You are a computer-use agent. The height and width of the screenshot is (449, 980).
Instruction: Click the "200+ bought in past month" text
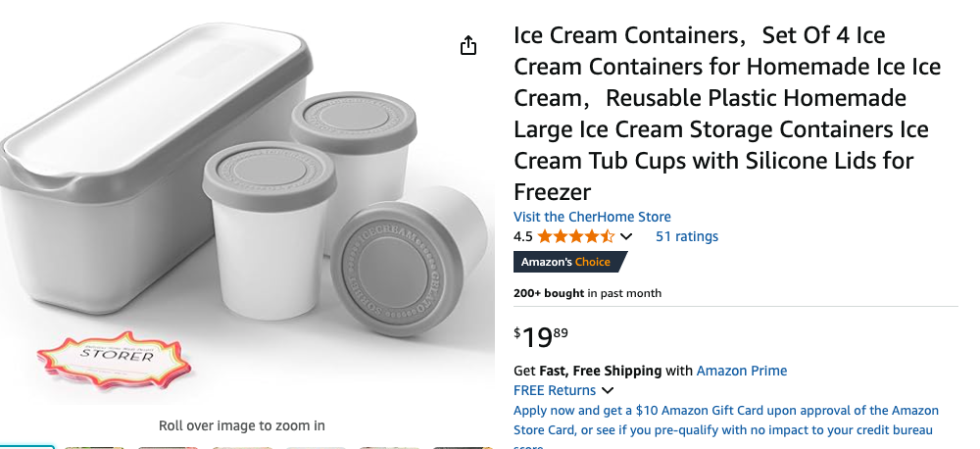point(587,293)
